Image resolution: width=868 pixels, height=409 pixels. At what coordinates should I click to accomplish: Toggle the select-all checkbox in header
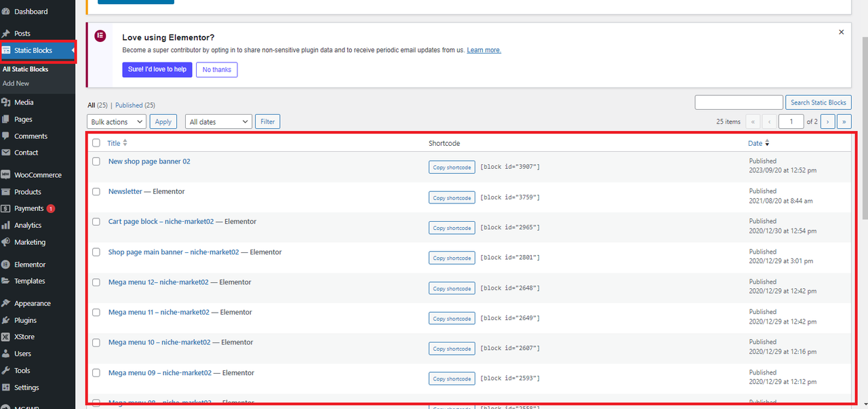(x=96, y=143)
